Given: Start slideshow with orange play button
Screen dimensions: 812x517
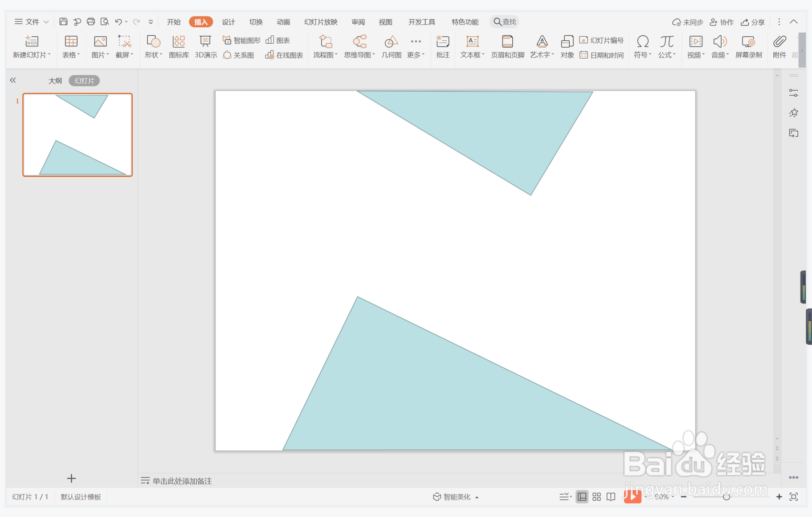Looking at the screenshot, I should coord(632,497).
